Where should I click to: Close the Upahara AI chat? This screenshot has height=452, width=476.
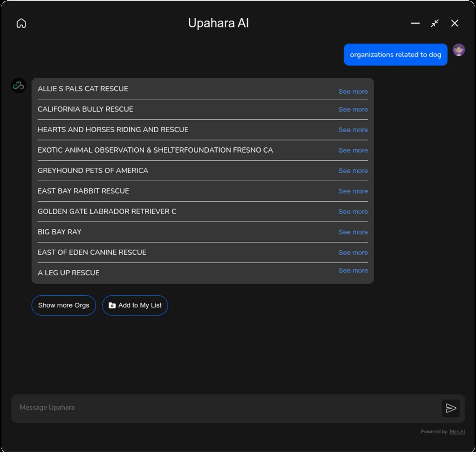click(455, 23)
